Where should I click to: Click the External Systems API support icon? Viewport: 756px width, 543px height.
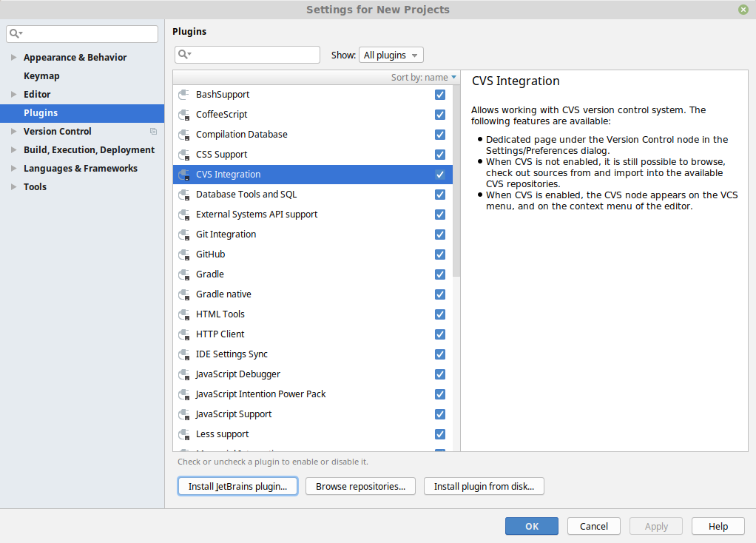pyautogui.click(x=183, y=215)
